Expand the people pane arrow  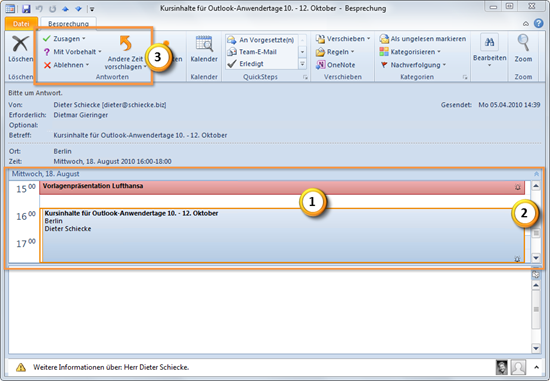(536, 367)
